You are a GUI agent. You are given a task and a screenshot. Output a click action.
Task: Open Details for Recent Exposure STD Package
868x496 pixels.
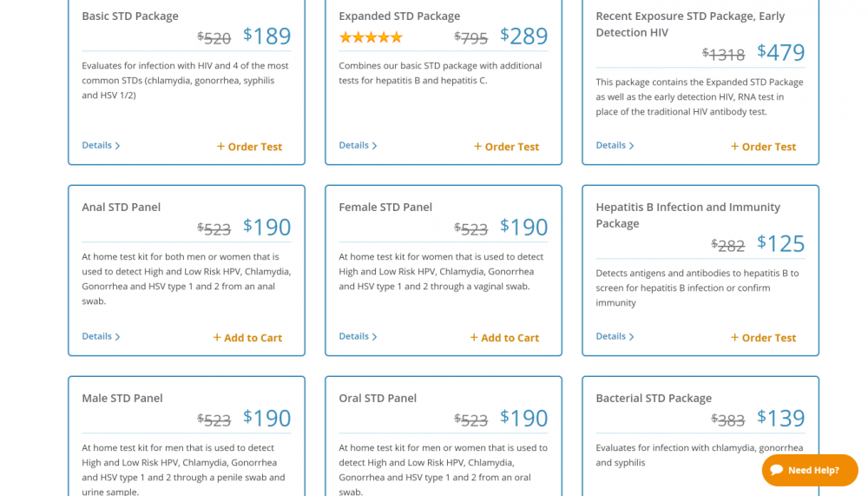615,145
